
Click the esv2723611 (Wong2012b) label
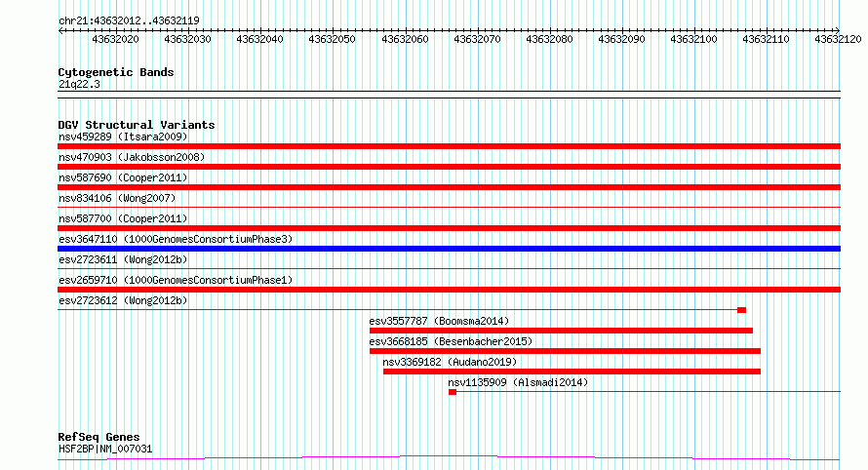click(123, 259)
